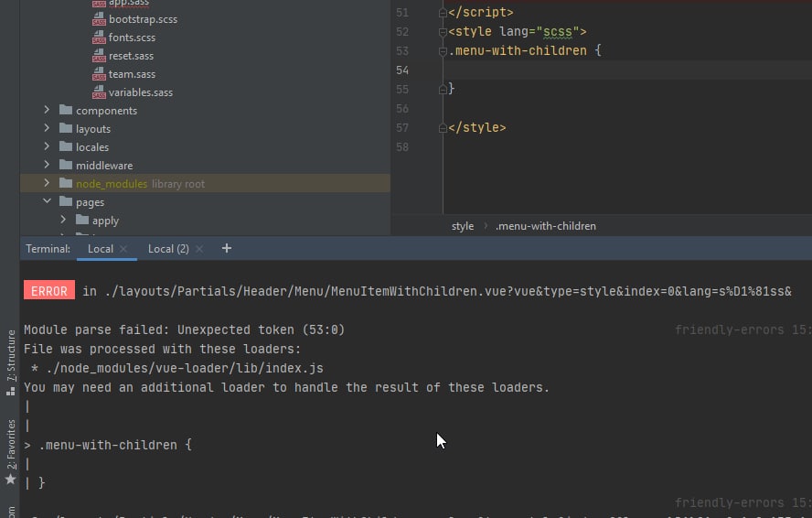Place cursor on empty editor line 54
Screen dimensions: 812x518
click(x=626, y=70)
